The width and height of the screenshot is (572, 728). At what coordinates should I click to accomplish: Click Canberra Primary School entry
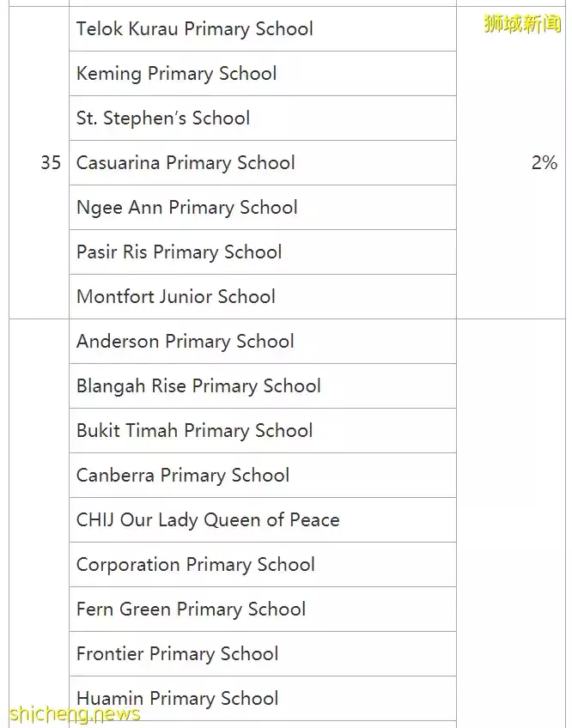182,476
